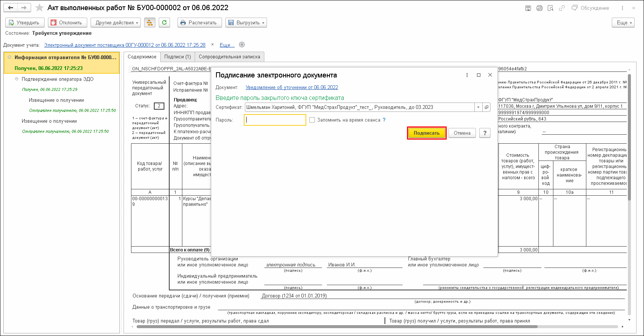Mark document as favorite with the star icon
Screen dimensions: 644x336
coord(39,8)
